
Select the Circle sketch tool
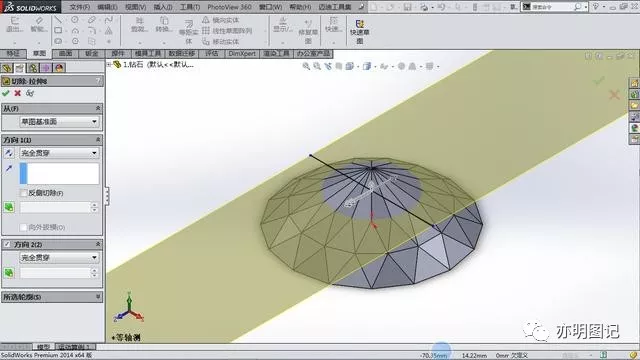[x=75, y=20]
